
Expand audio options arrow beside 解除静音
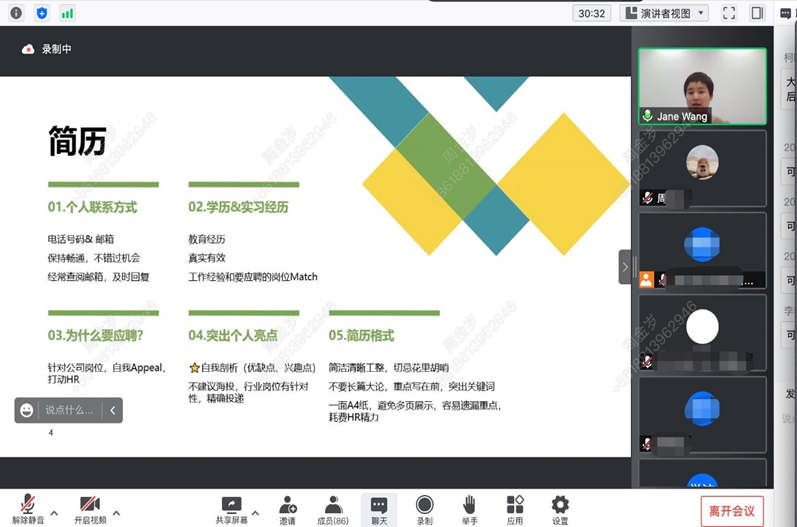[x=55, y=513]
